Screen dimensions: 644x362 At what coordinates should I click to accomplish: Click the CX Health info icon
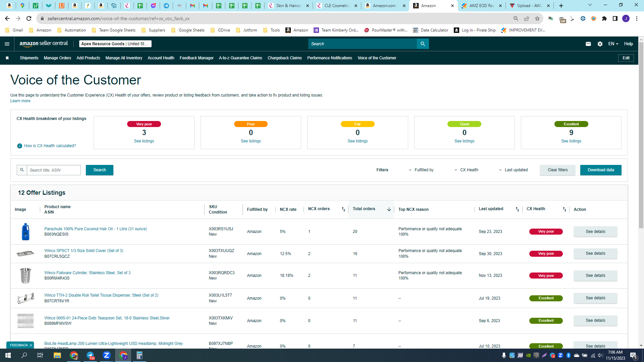19,146
